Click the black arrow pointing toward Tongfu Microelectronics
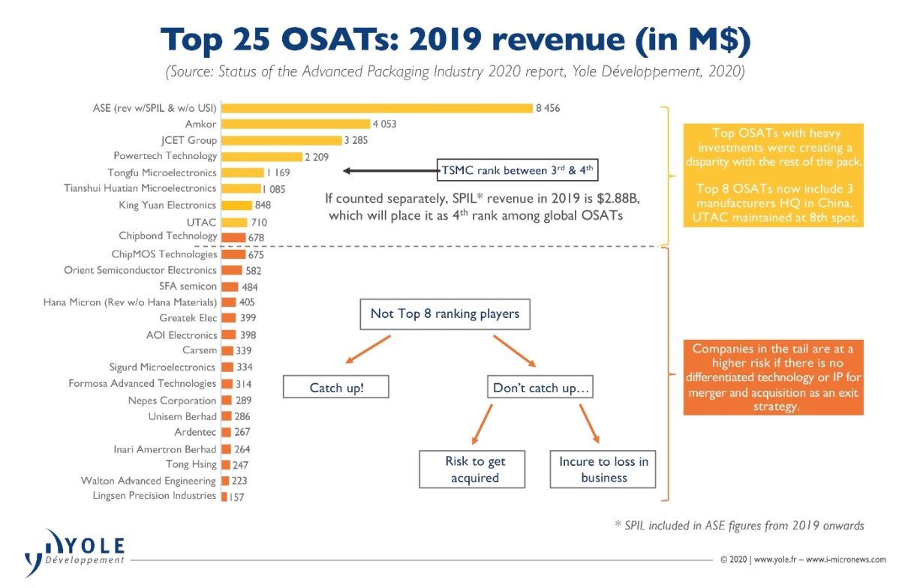 coord(389,171)
